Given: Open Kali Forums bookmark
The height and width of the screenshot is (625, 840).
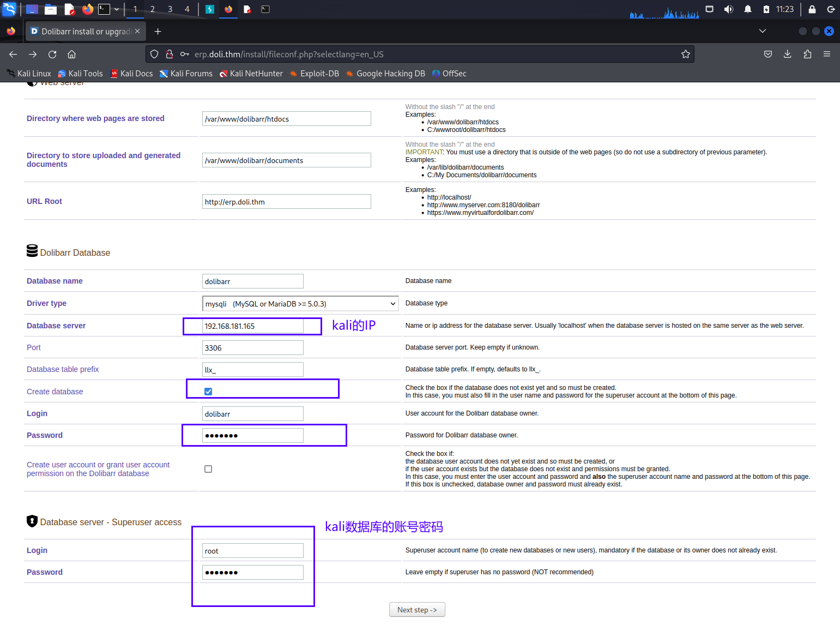Looking at the screenshot, I should 186,74.
